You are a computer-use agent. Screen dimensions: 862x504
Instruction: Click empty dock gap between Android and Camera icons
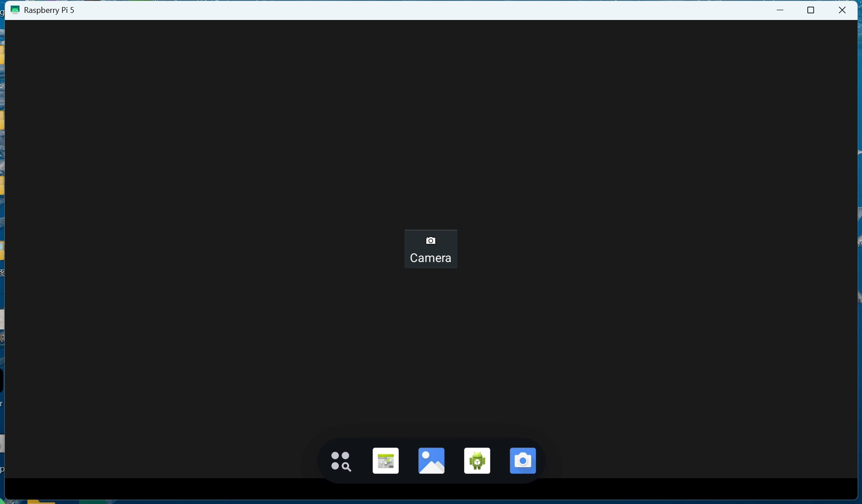pyautogui.click(x=500, y=461)
